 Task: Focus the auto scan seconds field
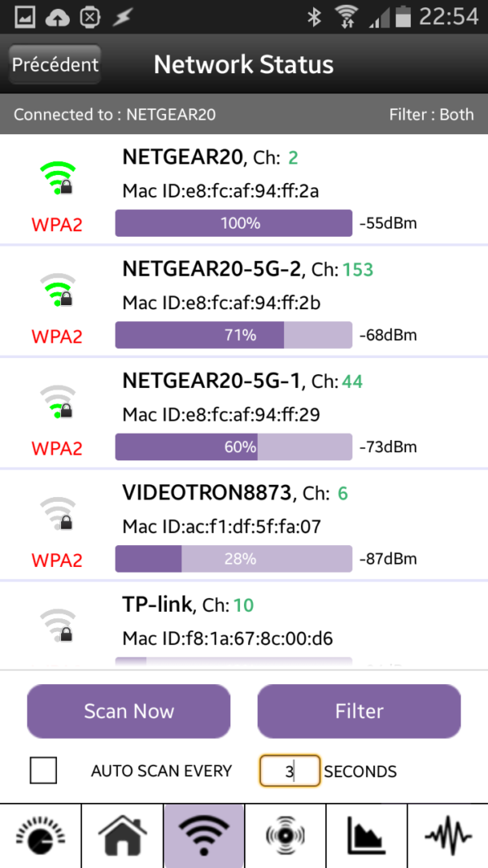(290, 771)
